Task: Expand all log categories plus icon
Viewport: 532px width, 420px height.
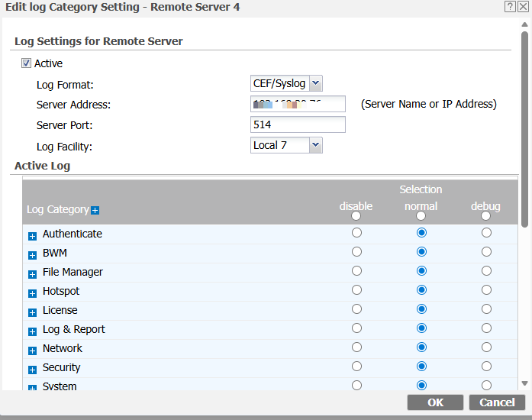Action: click(95, 210)
